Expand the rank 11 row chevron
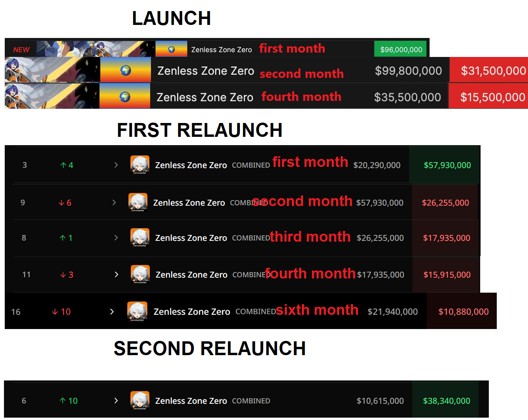Screen dimensions: 528x420 tap(117, 274)
